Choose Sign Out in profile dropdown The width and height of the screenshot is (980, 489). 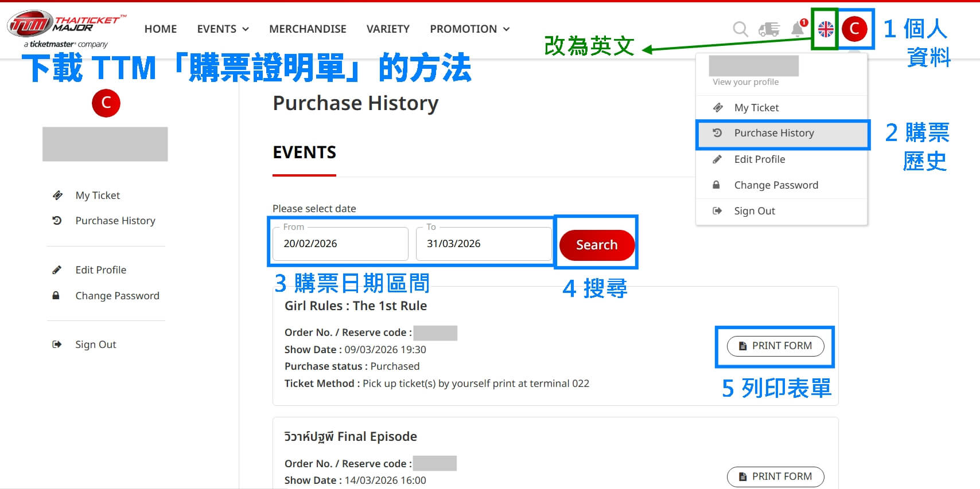pyautogui.click(x=754, y=211)
